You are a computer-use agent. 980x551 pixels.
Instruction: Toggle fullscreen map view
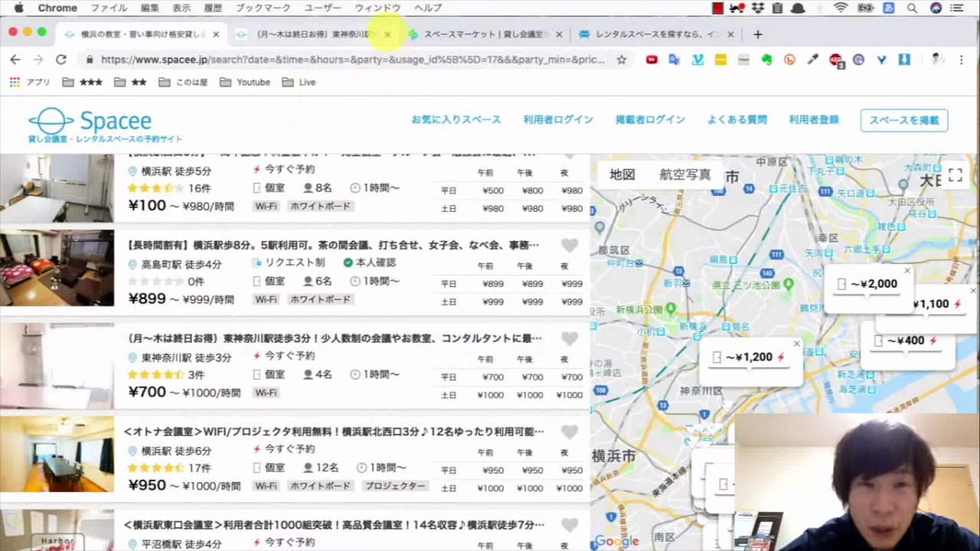(x=955, y=175)
